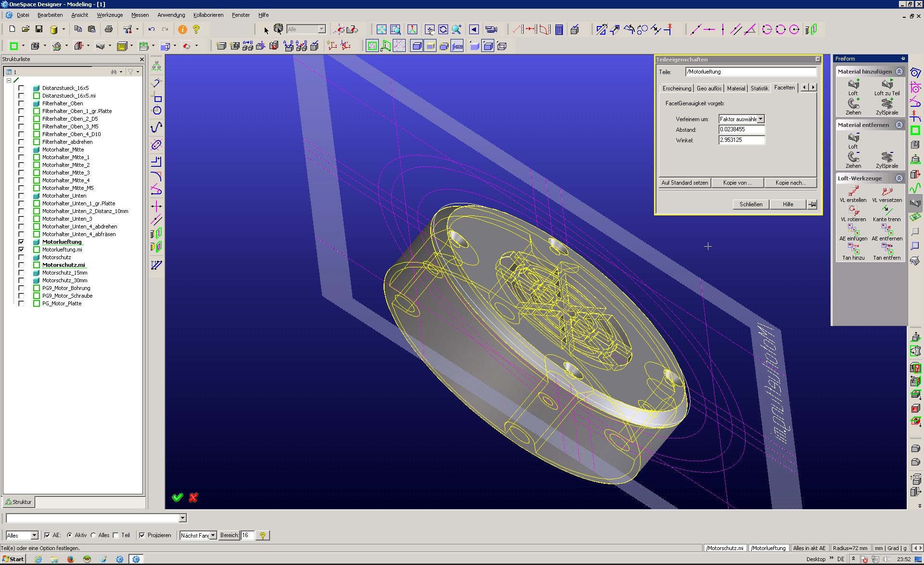This screenshot has height=565, width=924.
Task: Click the Save file icon
Action: point(39,29)
